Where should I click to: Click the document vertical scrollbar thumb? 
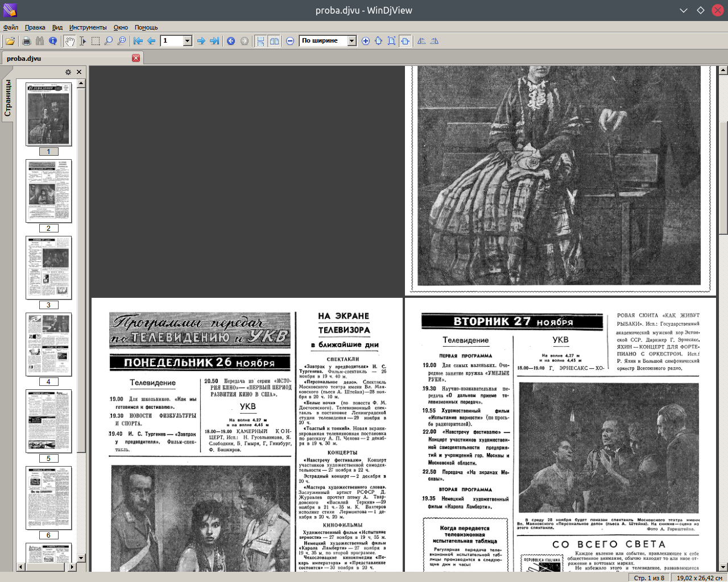(x=723, y=177)
